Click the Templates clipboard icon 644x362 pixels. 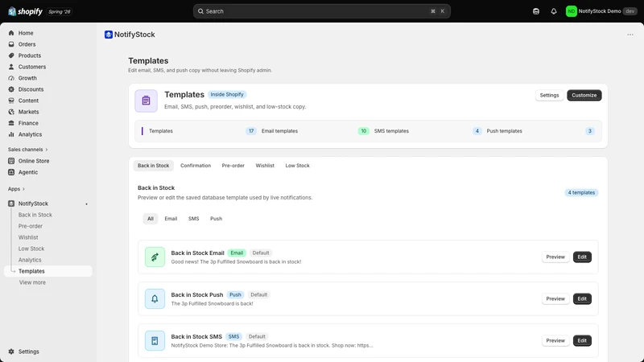[147, 101]
